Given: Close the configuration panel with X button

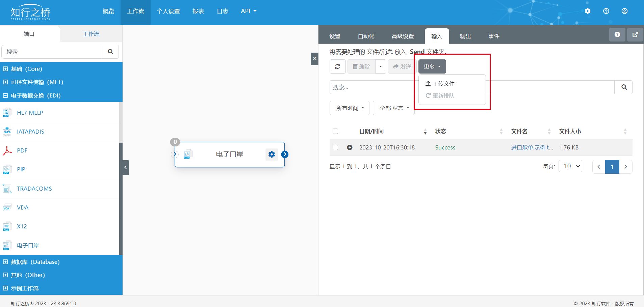Looking at the screenshot, I should (x=314, y=59).
